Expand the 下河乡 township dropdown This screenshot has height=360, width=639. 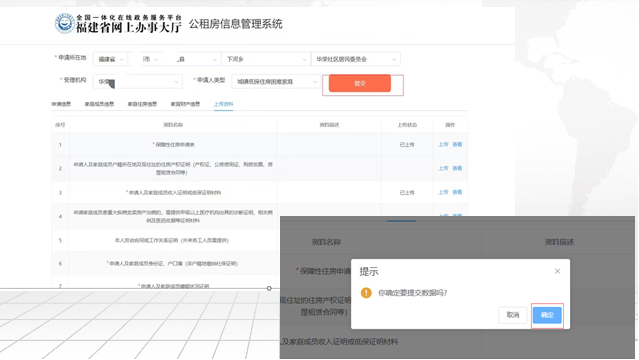[266, 59]
